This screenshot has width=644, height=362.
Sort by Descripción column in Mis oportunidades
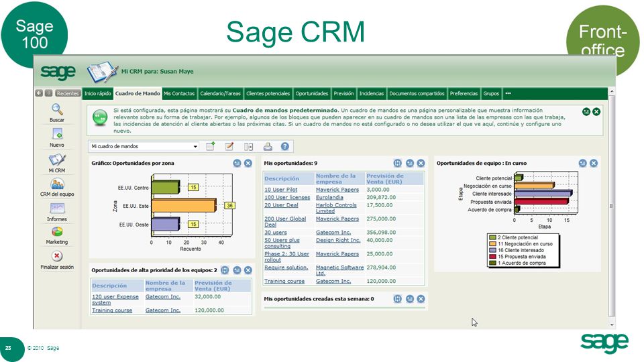coord(282,178)
